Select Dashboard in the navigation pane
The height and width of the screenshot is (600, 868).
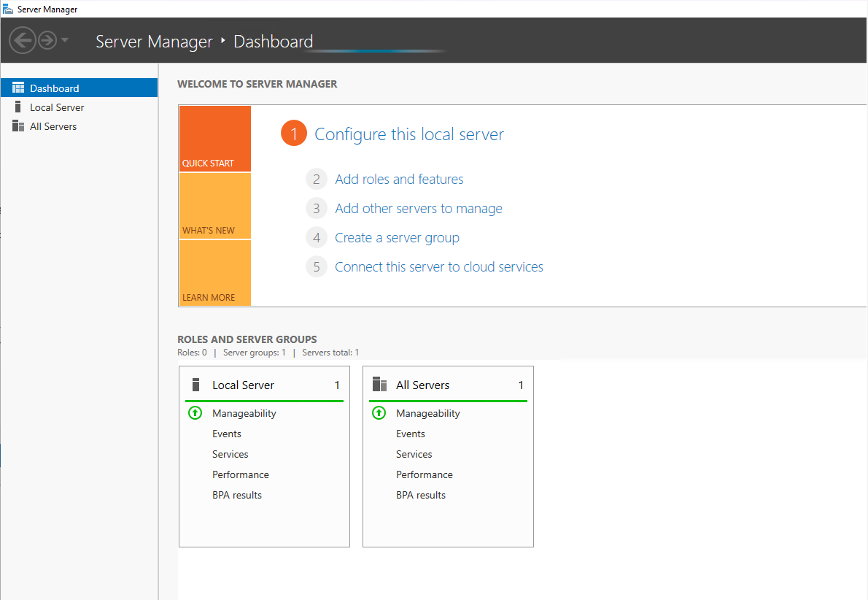(x=80, y=88)
